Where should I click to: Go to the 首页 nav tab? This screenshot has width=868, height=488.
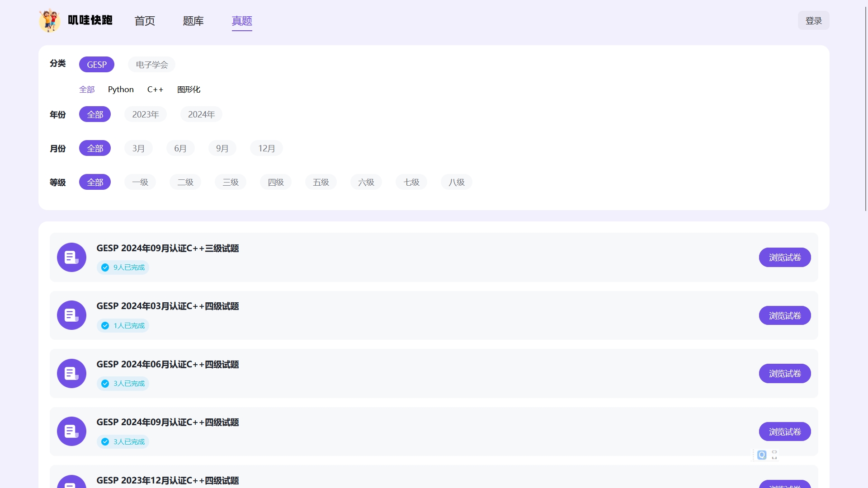145,21
